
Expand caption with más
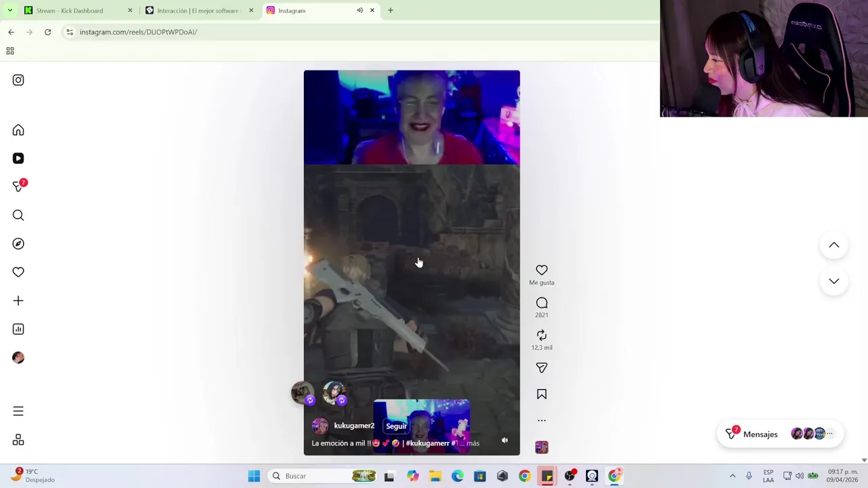pyautogui.click(x=473, y=443)
